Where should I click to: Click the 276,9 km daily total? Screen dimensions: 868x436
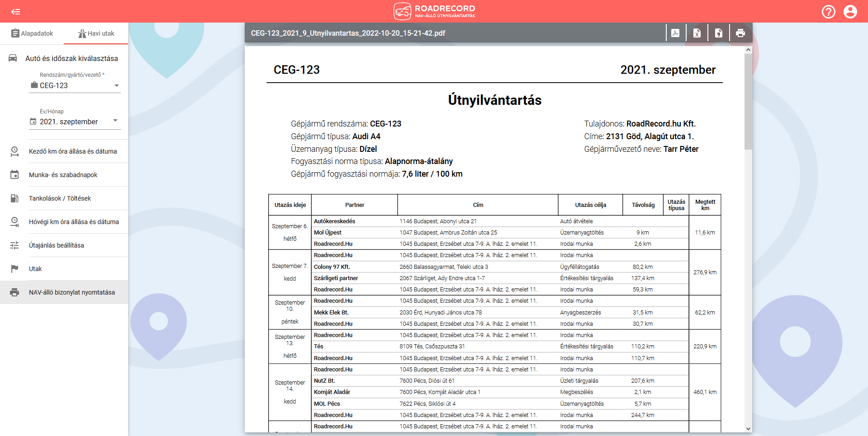pyautogui.click(x=705, y=272)
